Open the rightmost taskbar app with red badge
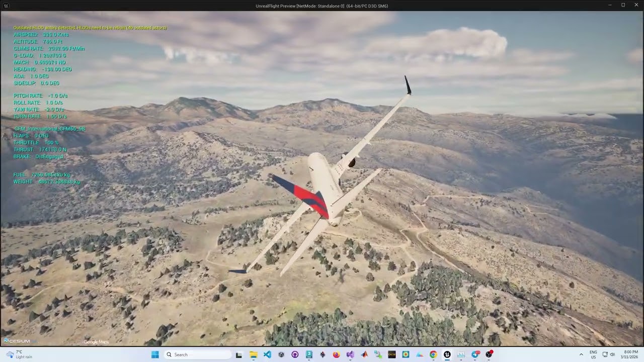This screenshot has height=362, width=644. click(x=489, y=354)
